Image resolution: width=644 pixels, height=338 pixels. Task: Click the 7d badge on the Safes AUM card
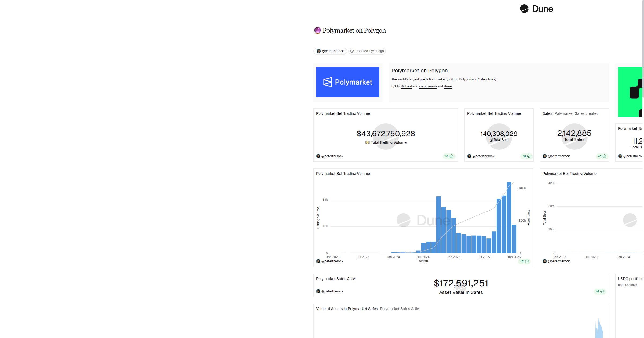pos(599,291)
